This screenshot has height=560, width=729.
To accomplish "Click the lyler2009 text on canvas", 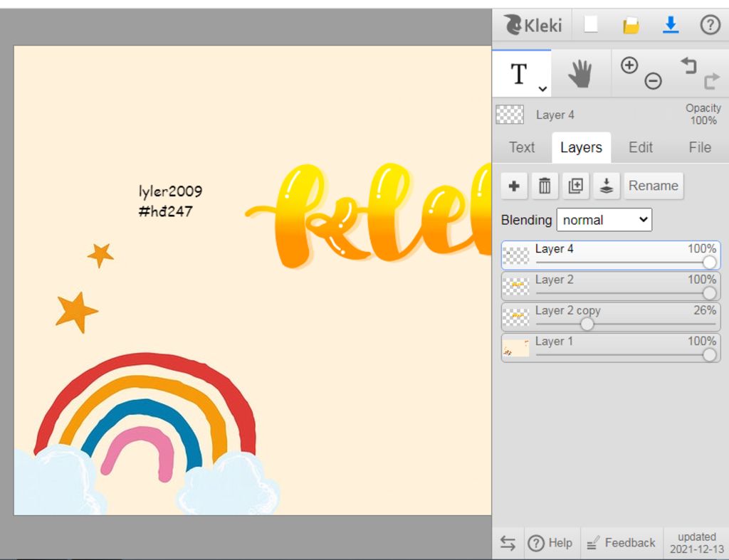I will click(x=170, y=191).
